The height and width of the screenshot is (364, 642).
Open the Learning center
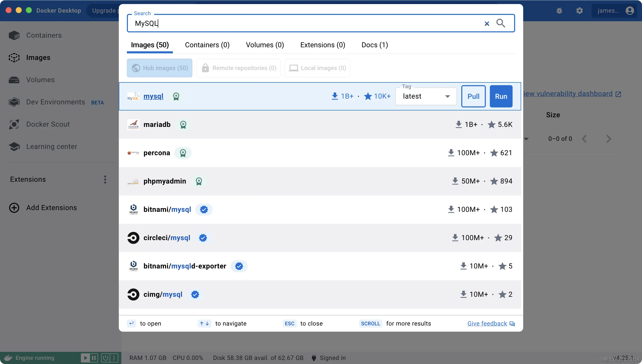click(51, 146)
